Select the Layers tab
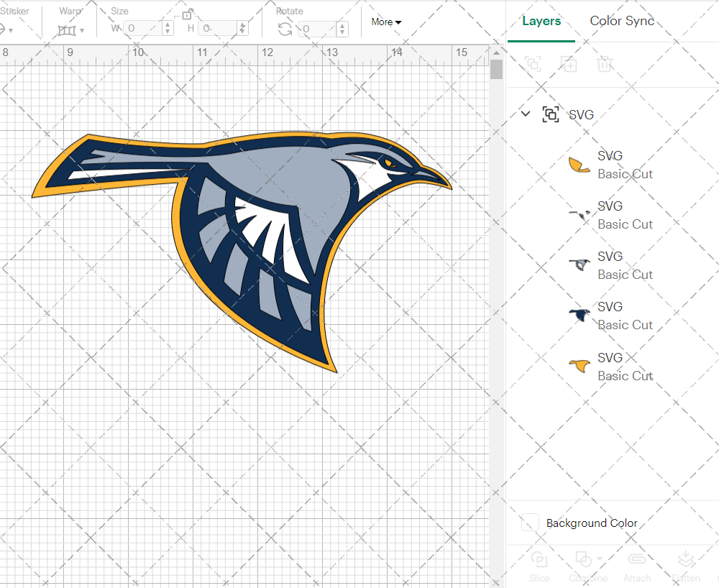 click(541, 21)
